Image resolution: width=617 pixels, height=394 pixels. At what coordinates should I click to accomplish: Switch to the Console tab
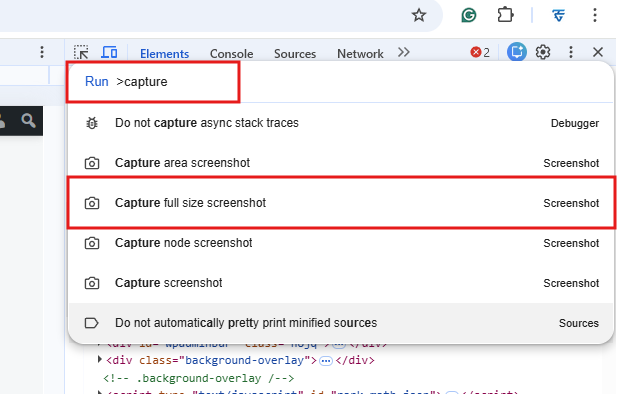231,54
